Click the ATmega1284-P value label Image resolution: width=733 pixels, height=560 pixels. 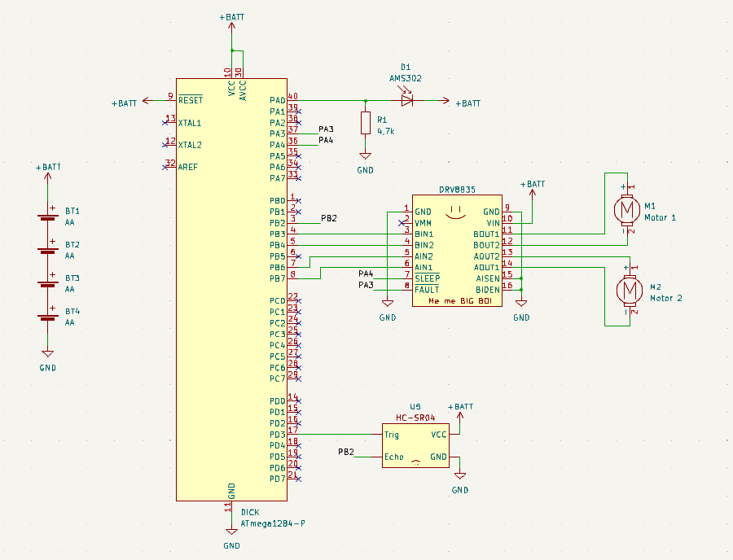(273, 523)
